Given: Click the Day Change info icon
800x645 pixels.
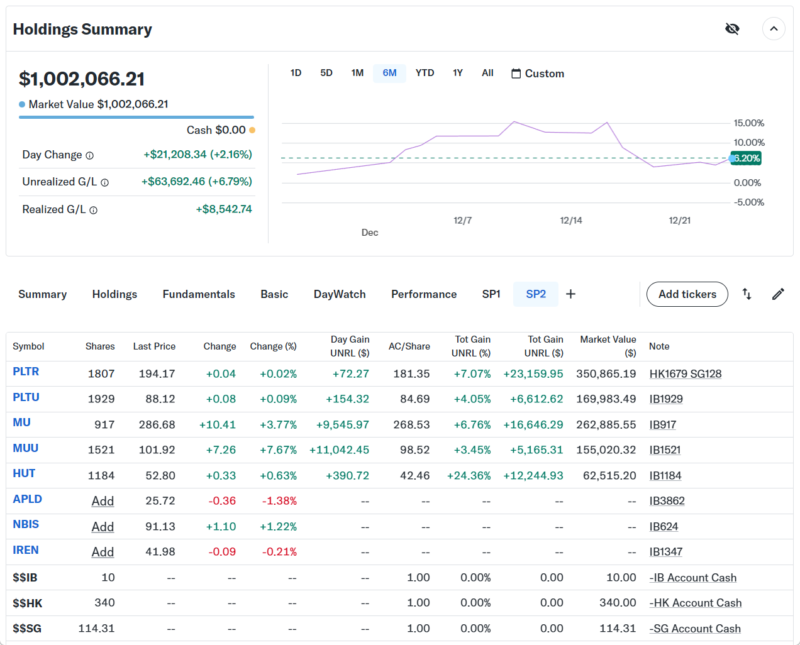Looking at the screenshot, I should 90,156.
